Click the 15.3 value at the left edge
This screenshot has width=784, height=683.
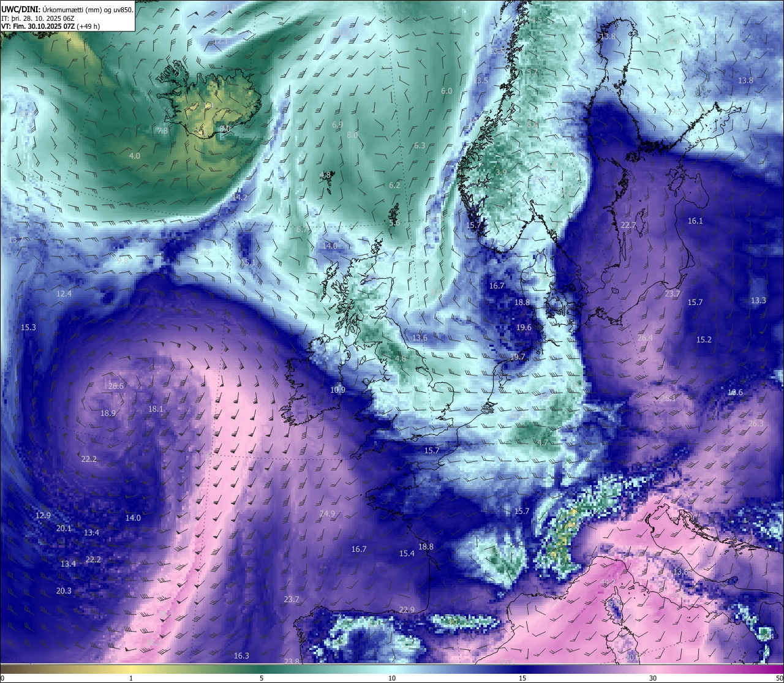click(29, 328)
